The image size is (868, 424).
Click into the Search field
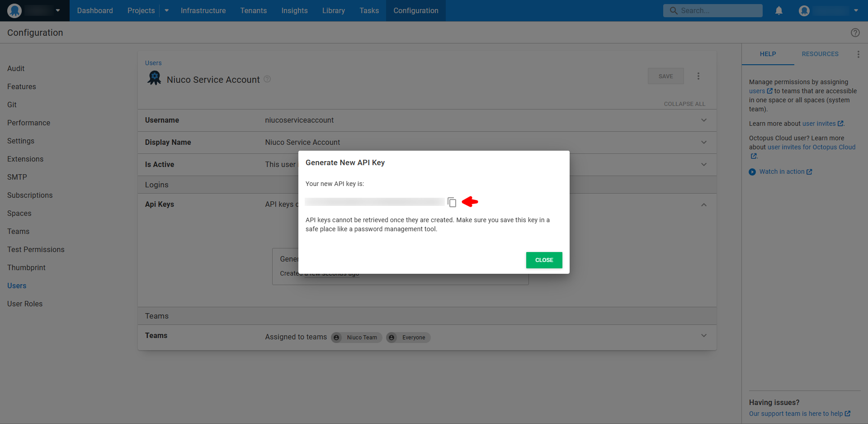[712, 10]
